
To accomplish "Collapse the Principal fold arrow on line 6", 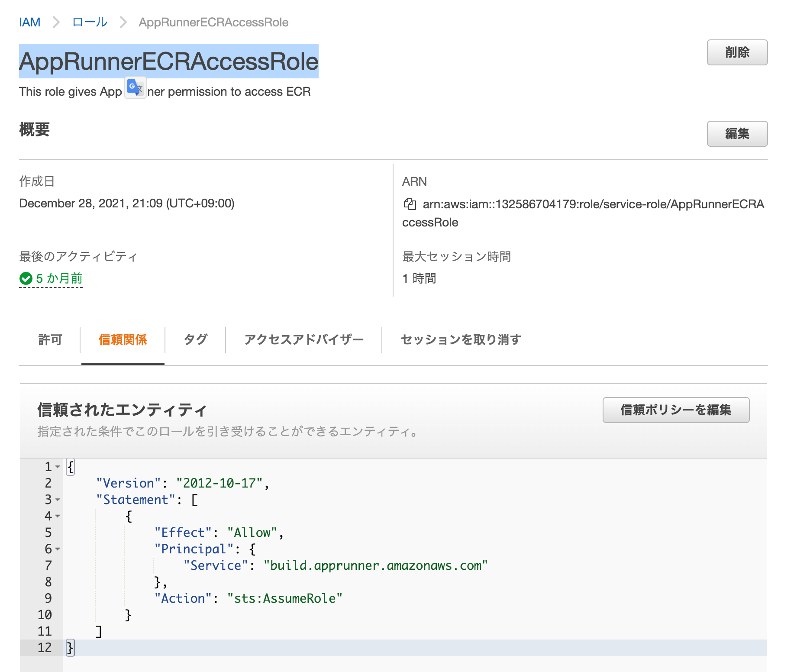I will click(x=58, y=549).
